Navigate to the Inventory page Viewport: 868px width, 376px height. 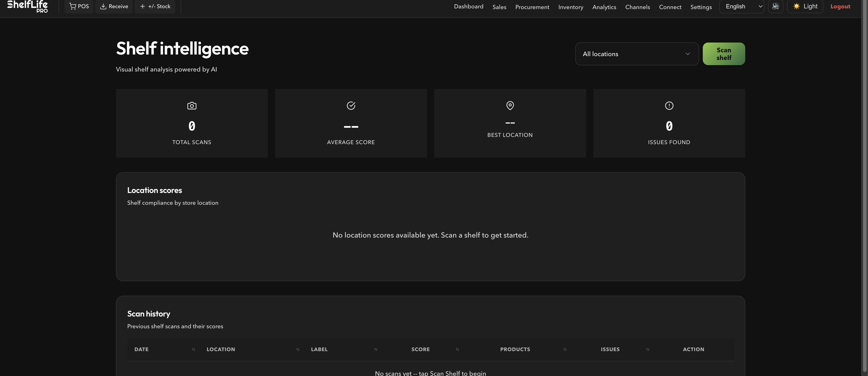[571, 7]
